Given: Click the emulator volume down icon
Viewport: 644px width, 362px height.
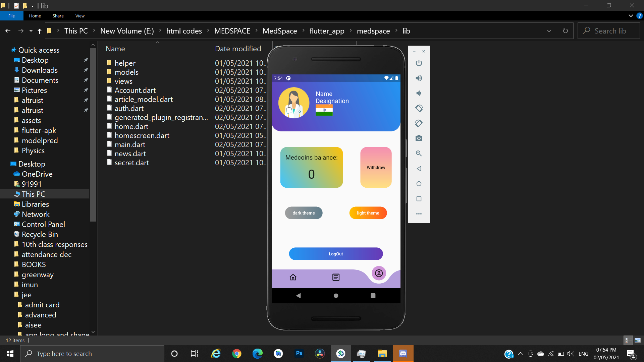Looking at the screenshot, I should click(x=419, y=93).
